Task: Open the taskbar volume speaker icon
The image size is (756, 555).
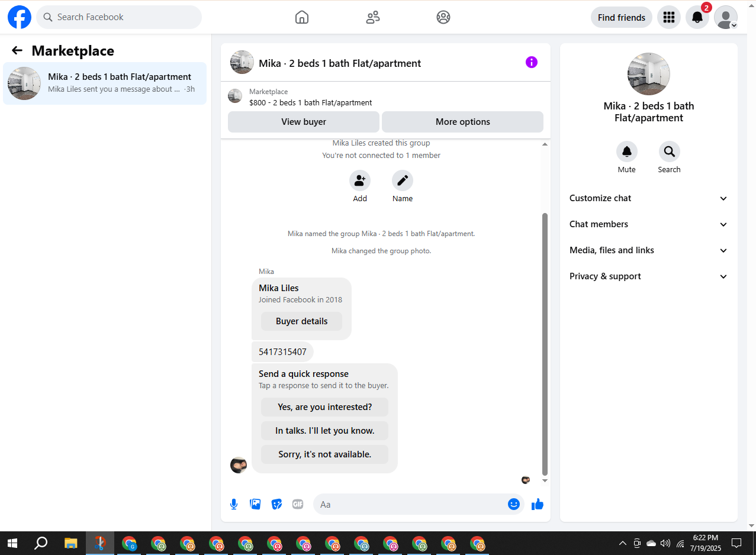Action: (x=665, y=543)
